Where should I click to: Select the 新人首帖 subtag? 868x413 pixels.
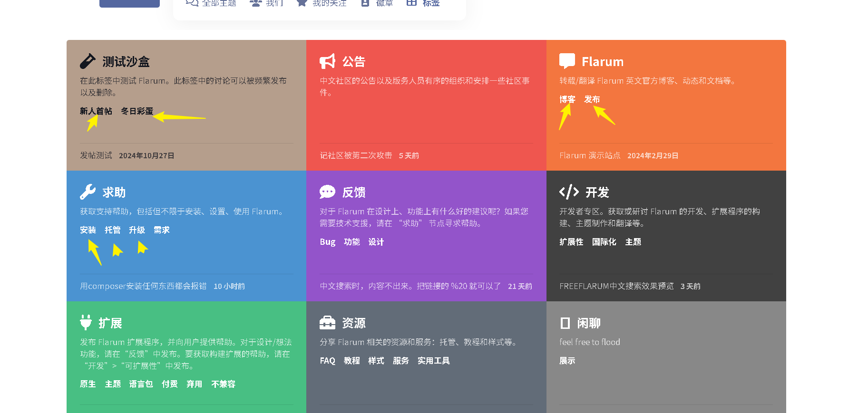click(x=96, y=111)
